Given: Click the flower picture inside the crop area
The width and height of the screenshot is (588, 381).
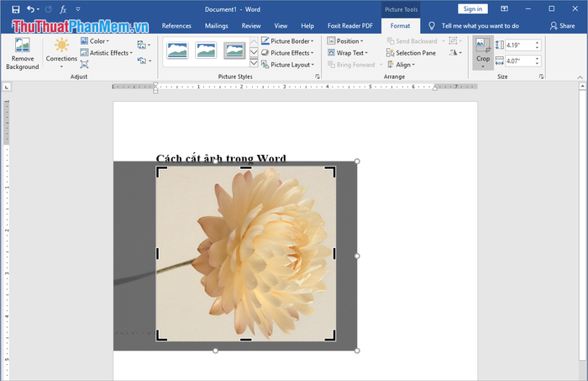Looking at the screenshot, I should click(x=245, y=254).
